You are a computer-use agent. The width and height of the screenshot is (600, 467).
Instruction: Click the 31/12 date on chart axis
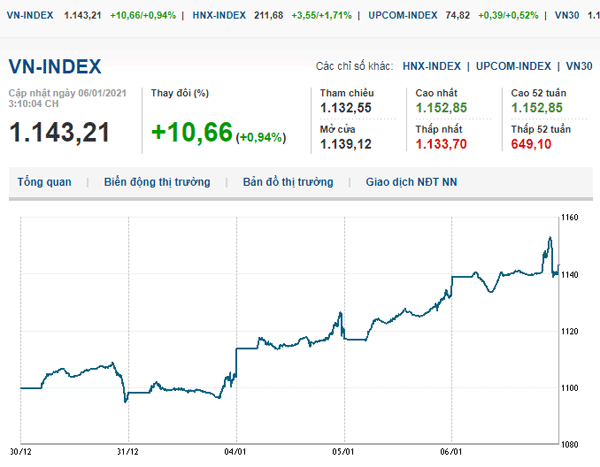click(x=128, y=451)
